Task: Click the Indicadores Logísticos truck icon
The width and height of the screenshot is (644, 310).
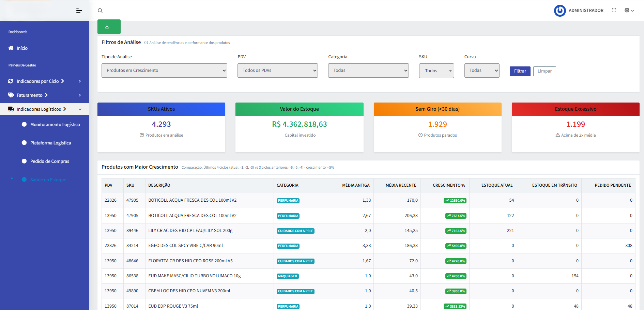Action: click(x=11, y=109)
